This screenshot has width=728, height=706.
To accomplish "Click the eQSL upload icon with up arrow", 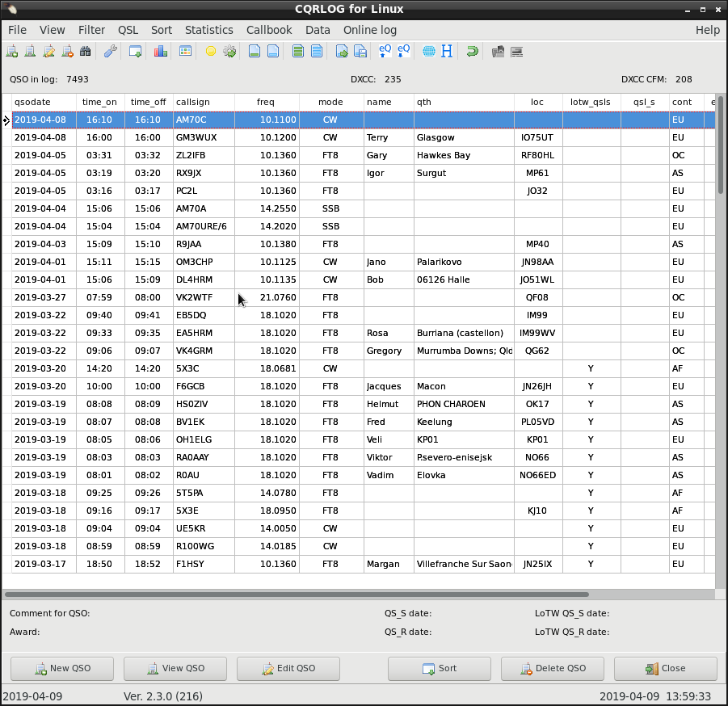I will [x=385, y=51].
